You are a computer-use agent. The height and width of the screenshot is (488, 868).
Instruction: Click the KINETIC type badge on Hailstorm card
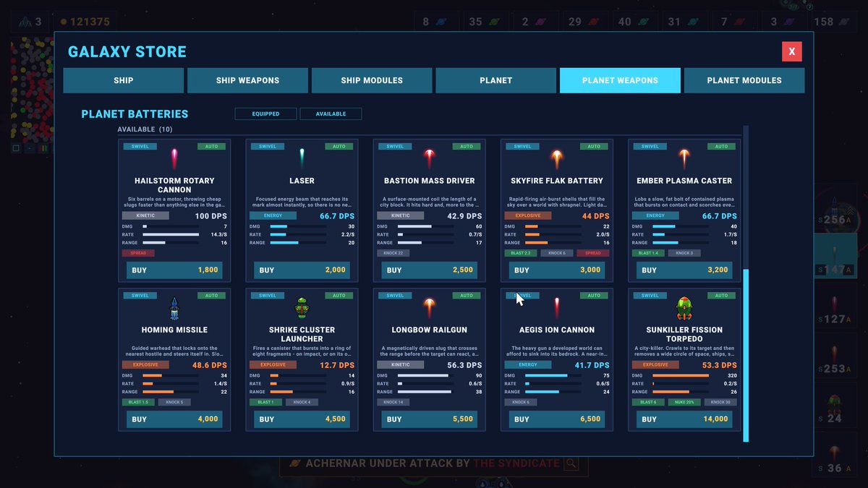(x=145, y=215)
